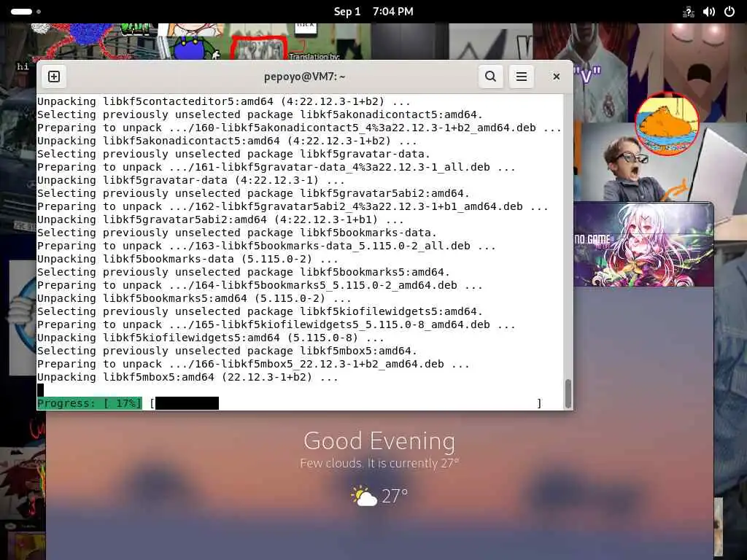The width and height of the screenshot is (747, 560).
Task: Open the Sep 1 7:04 PM clock menu
Action: (x=373, y=12)
